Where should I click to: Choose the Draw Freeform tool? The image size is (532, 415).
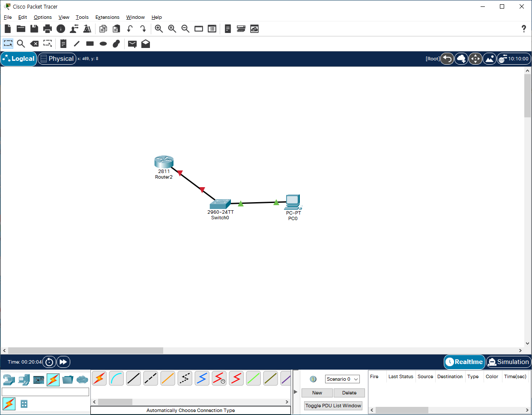116,44
